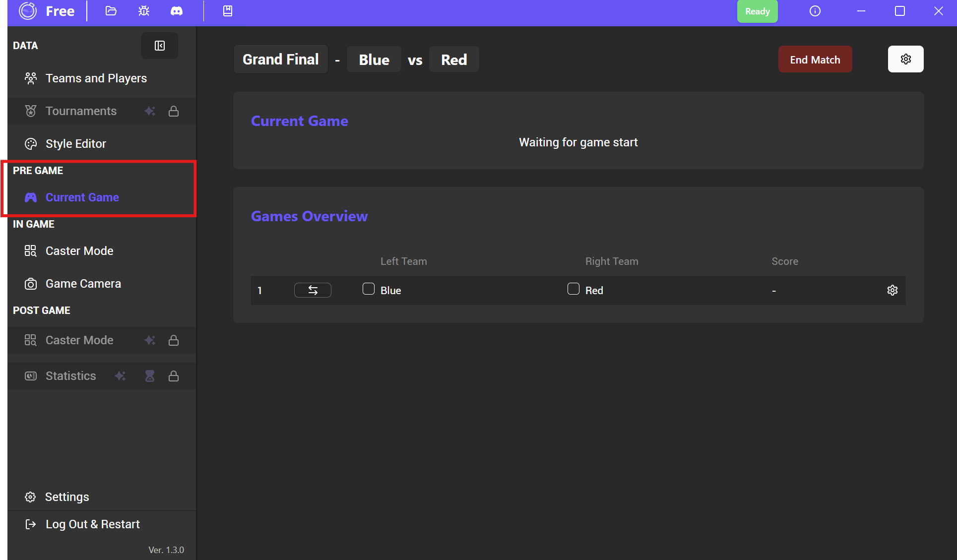
Task: Select the Blue team name box
Action: tap(374, 60)
